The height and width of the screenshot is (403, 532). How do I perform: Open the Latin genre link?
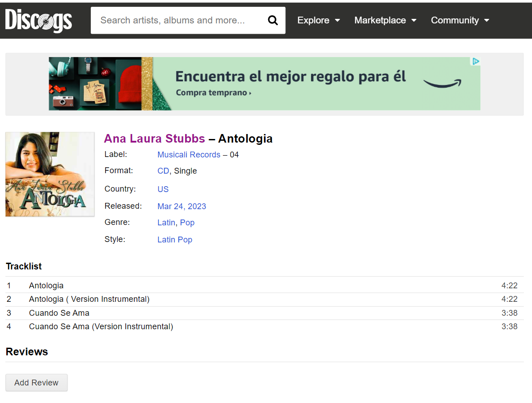pyautogui.click(x=166, y=223)
